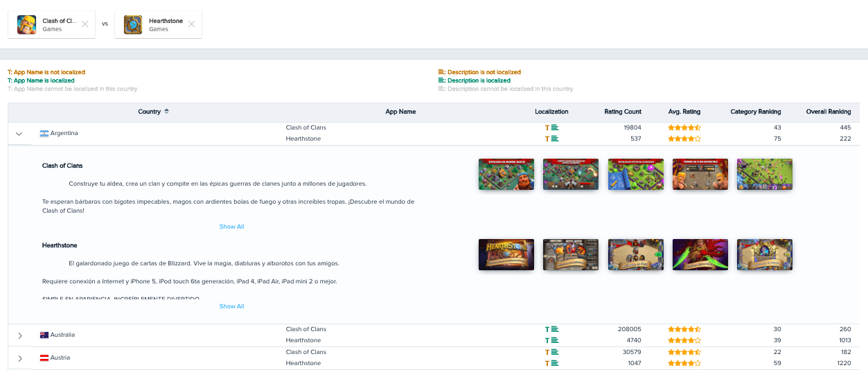Click rating count 208005
This screenshot has height=370, width=868.
tap(630, 329)
